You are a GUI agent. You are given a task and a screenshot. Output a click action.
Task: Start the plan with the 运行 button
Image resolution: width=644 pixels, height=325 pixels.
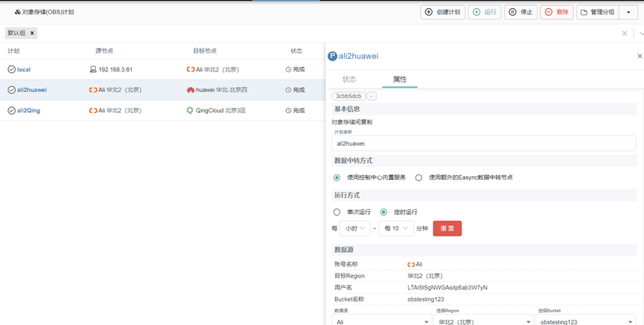click(x=484, y=12)
